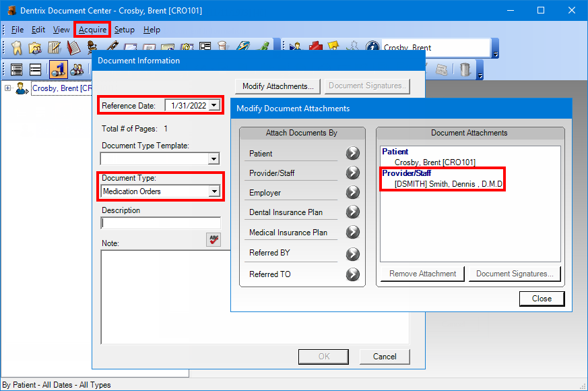This screenshot has width=588, height=391.
Task: Open the Setup menu
Action: pos(124,30)
